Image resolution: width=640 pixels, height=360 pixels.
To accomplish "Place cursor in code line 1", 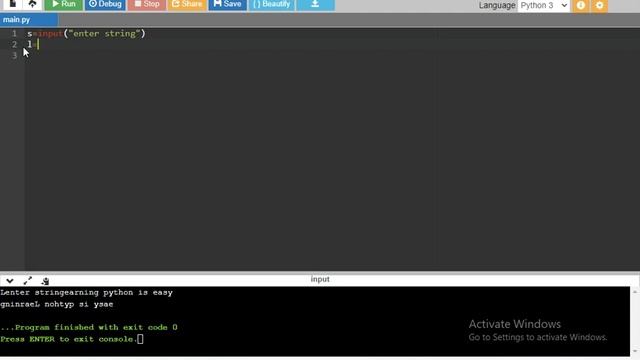I will click(x=86, y=33).
